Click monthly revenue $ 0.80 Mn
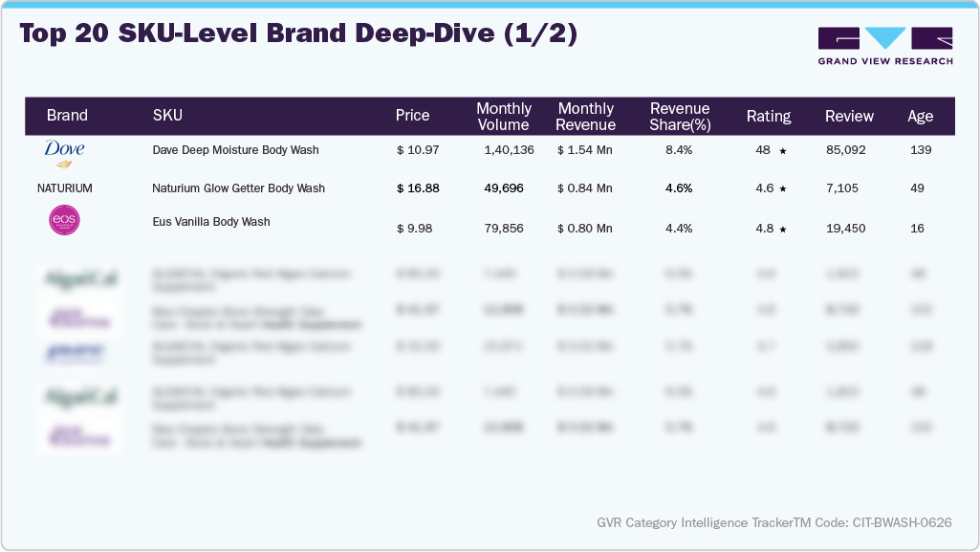Image resolution: width=980 pixels, height=552 pixels. (x=584, y=229)
